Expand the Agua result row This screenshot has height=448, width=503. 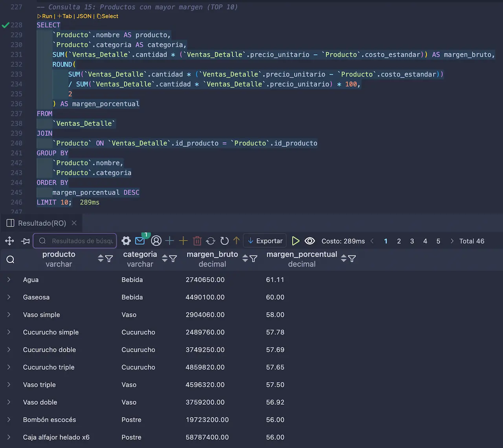click(9, 280)
